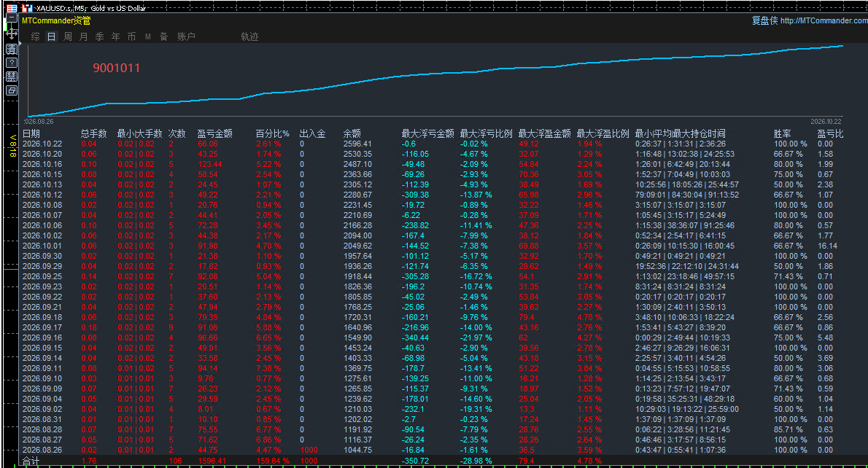Select the 年 yearly tab
Viewport: 868px width, 468px height.
coord(116,36)
